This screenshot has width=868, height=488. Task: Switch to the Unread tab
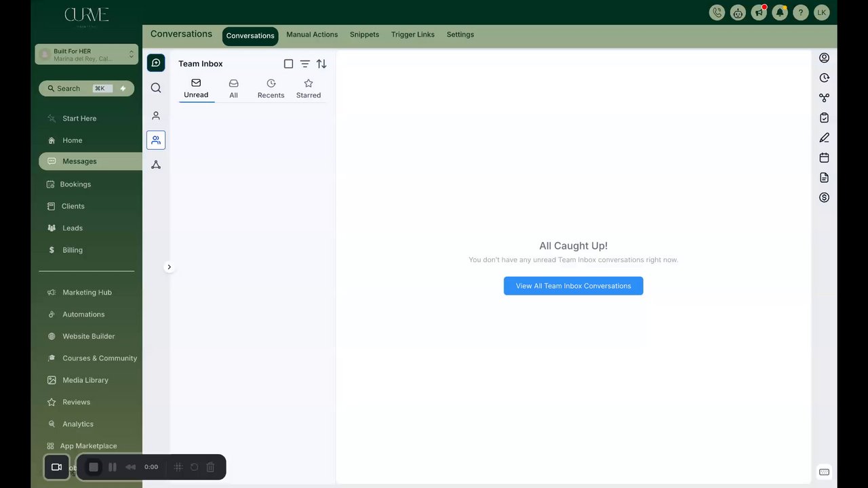coord(196,89)
